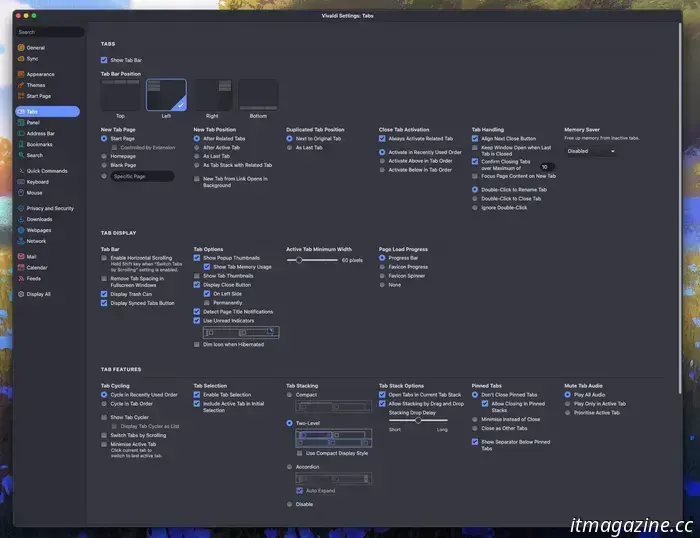700x538 pixels.
Task: Go to Privacy and Security settings
Action: pos(47,209)
